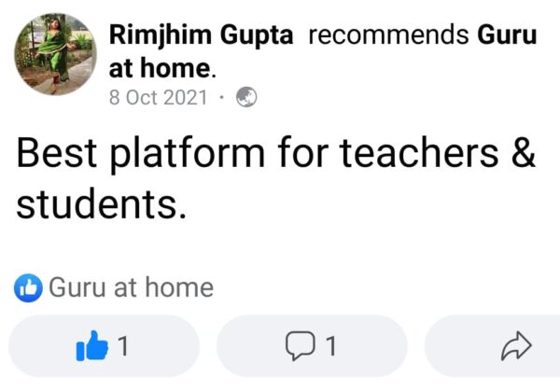This screenshot has width=560, height=392.
Task: Open Rimjhim Gupta's profile picture
Action: tap(55, 54)
